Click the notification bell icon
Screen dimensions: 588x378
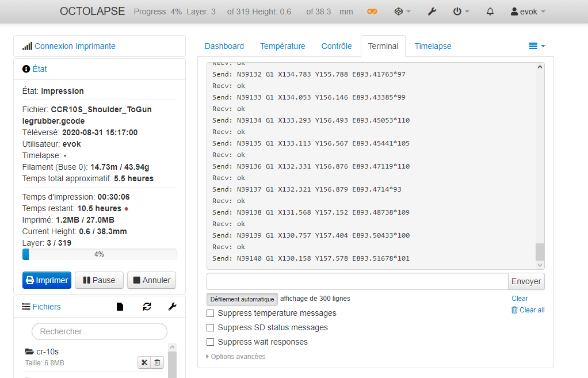coord(490,12)
